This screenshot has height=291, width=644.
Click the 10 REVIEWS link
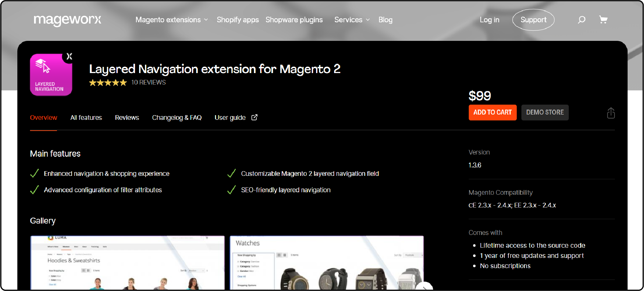pos(149,82)
